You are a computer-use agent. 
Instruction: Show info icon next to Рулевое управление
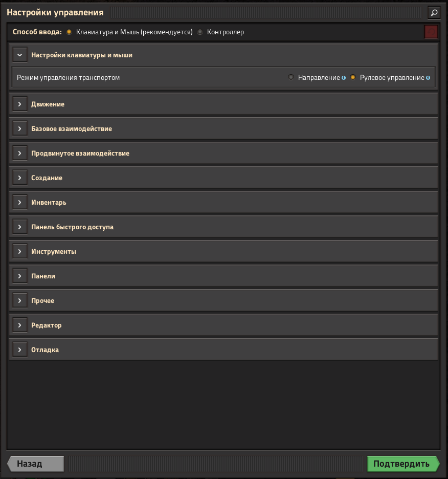(x=428, y=78)
